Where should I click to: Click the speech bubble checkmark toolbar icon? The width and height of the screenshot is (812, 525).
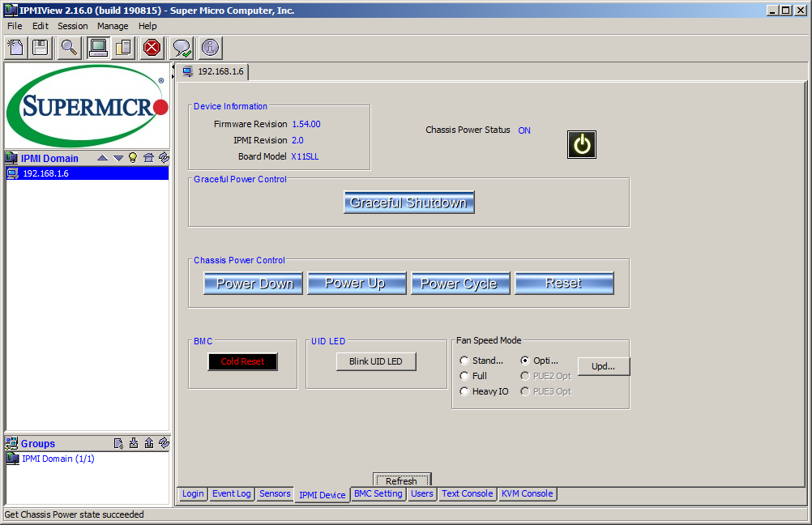182,48
